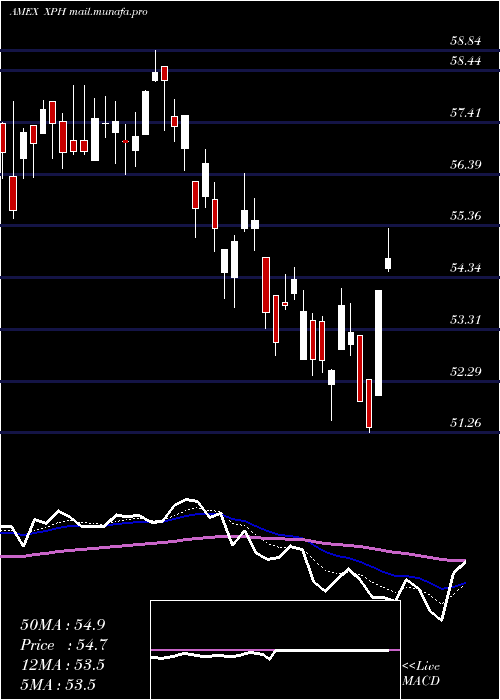Click the AMEX XPH mail.munafa.pro title text
The width and height of the screenshot is (500, 700).
(x=78, y=12)
